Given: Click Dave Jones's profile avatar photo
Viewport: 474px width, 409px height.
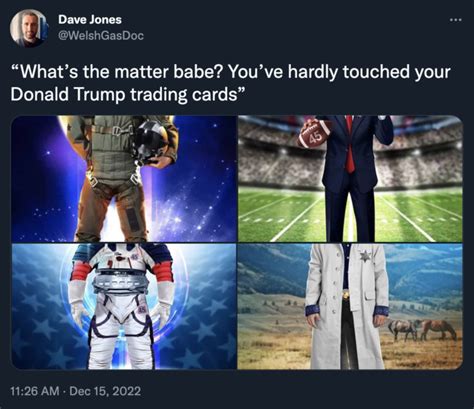Looking at the screenshot, I should [28, 28].
